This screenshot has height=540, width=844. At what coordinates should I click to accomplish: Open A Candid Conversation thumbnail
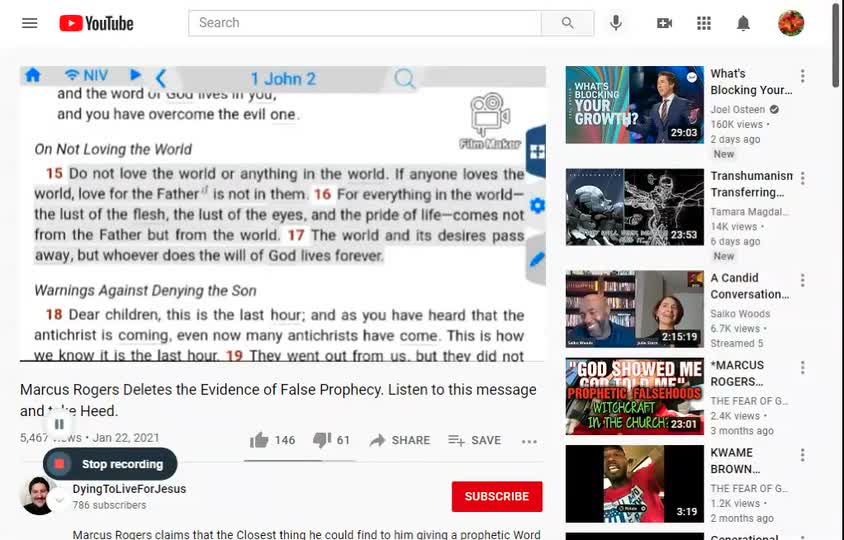635,309
